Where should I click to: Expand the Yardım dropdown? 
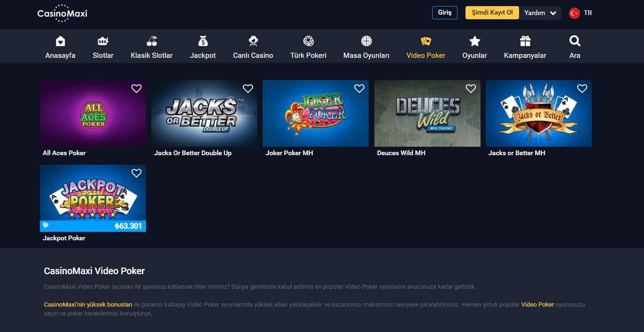click(x=540, y=13)
